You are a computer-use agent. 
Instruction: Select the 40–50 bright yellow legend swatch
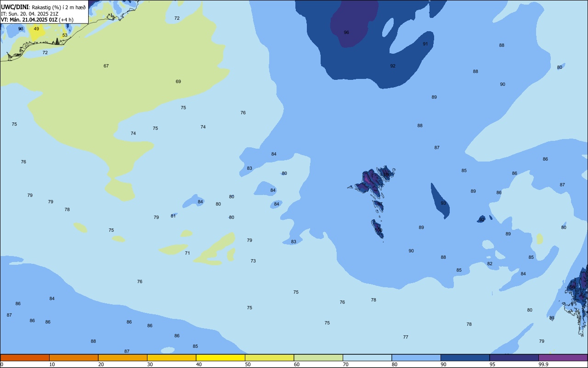[x=220, y=357]
